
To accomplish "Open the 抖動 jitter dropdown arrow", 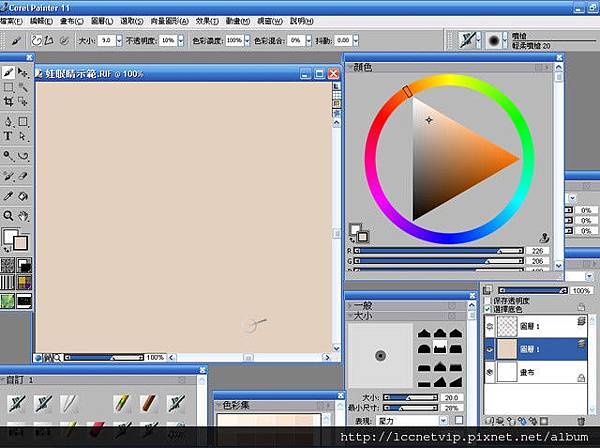I will pyautogui.click(x=356, y=40).
